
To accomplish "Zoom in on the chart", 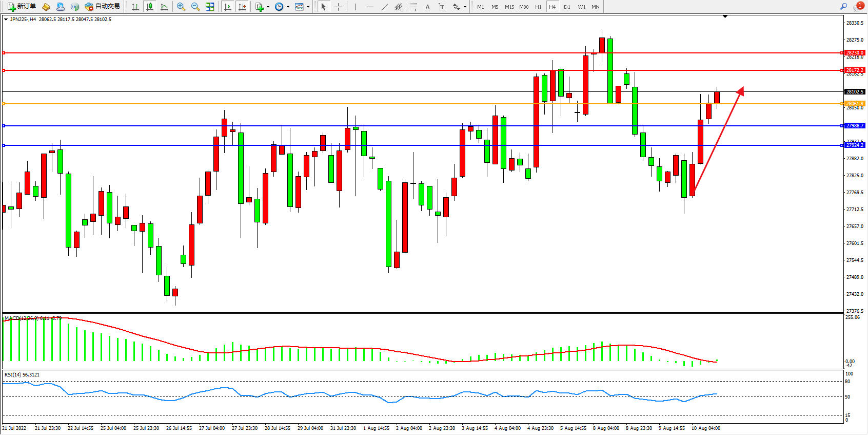I will coord(181,7).
